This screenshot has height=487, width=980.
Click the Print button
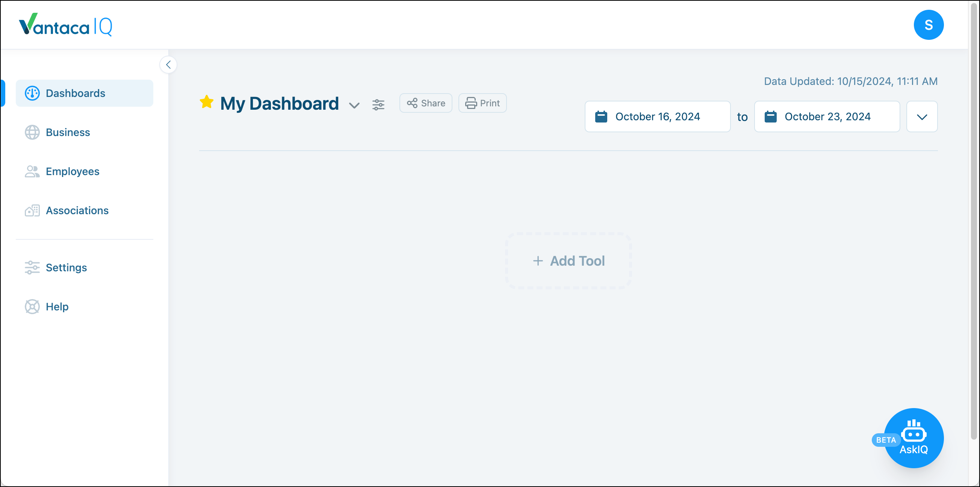coord(482,103)
